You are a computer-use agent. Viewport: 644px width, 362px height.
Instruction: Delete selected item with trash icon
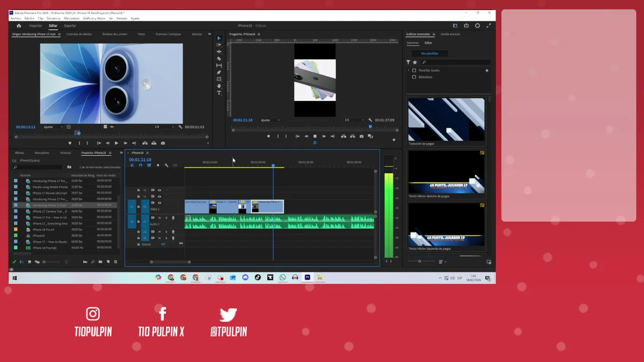click(116, 261)
